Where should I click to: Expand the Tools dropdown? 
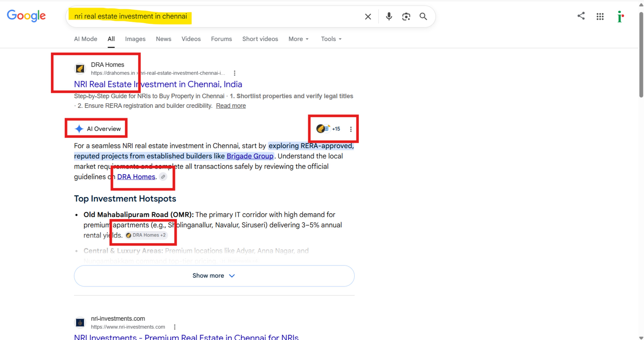tap(331, 39)
